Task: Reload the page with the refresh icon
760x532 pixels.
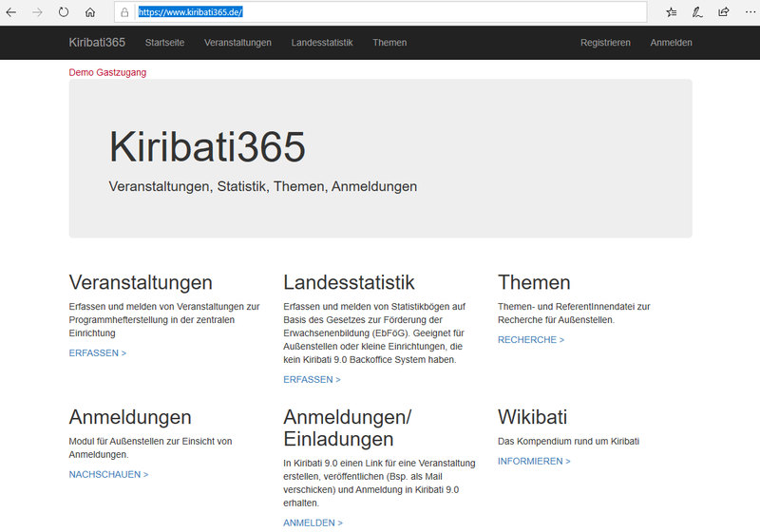Action: pyautogui.click(x=64, y=12)
